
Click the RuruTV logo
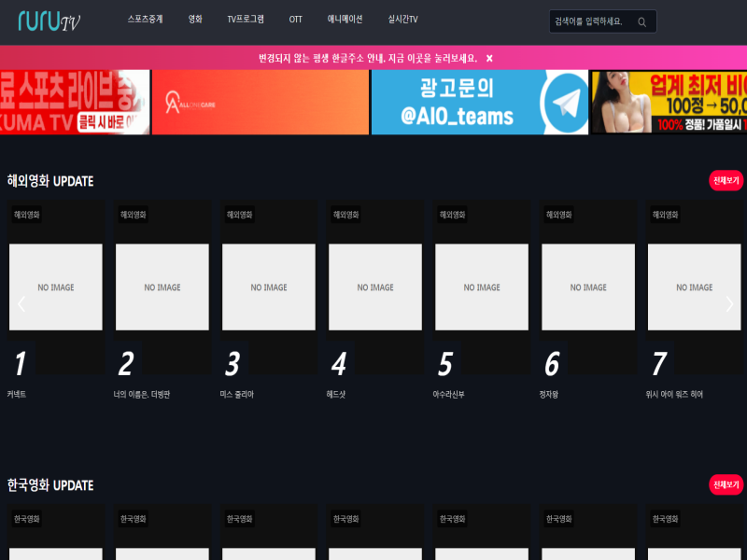click(x=49, y=21)
